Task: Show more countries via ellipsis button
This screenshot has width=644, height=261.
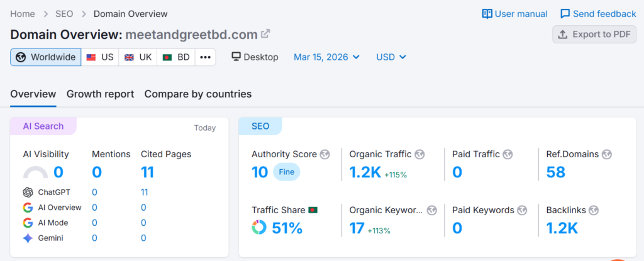Action: [205, 57]
